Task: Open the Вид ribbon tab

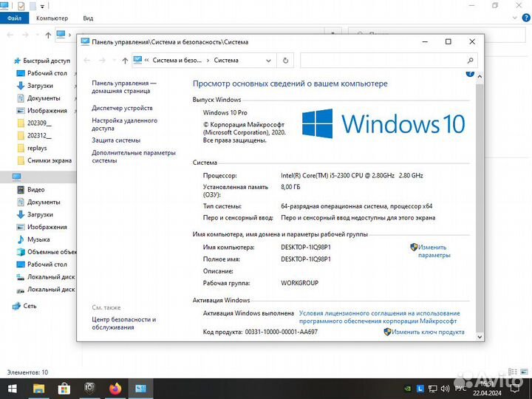Action: click(88, 18)
